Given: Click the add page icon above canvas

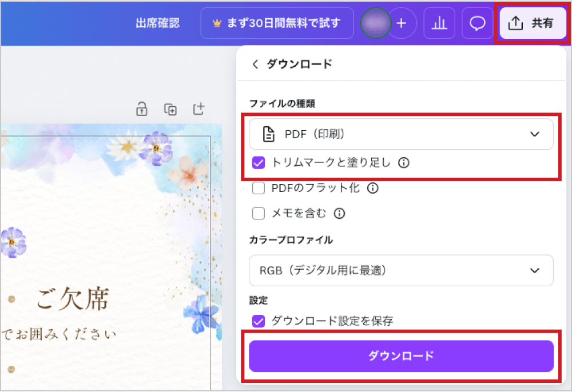Looking at the screenshot, I should [x=198, y=109].
